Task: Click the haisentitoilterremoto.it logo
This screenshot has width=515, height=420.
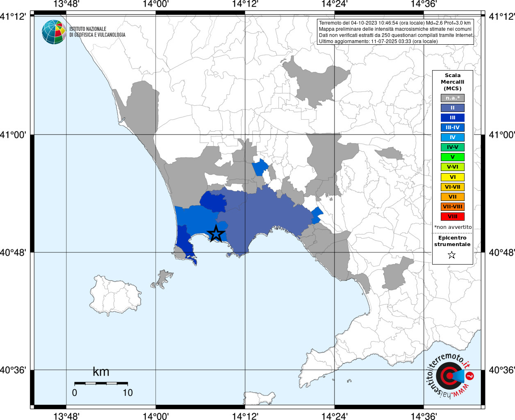Action: point(450,375)
